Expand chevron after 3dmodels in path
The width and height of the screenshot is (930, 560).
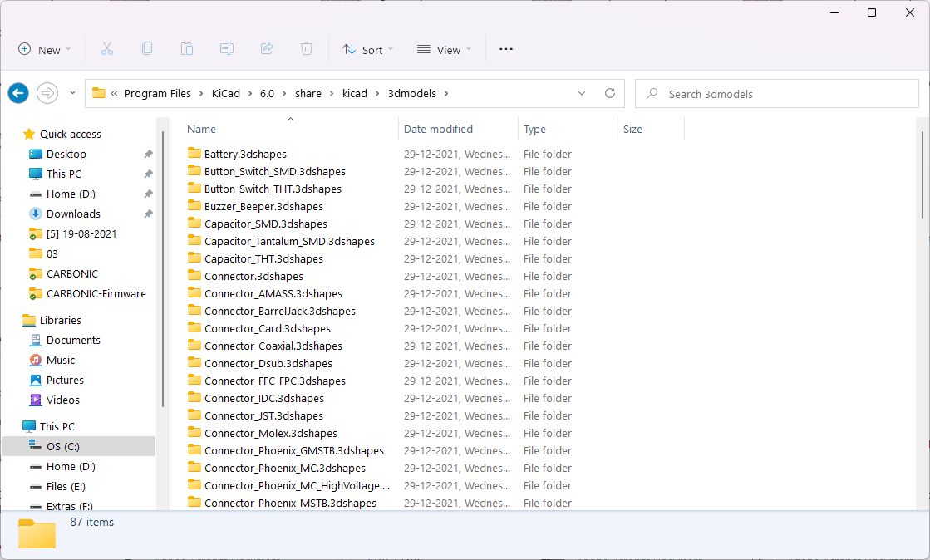click(x=446, y=93)
